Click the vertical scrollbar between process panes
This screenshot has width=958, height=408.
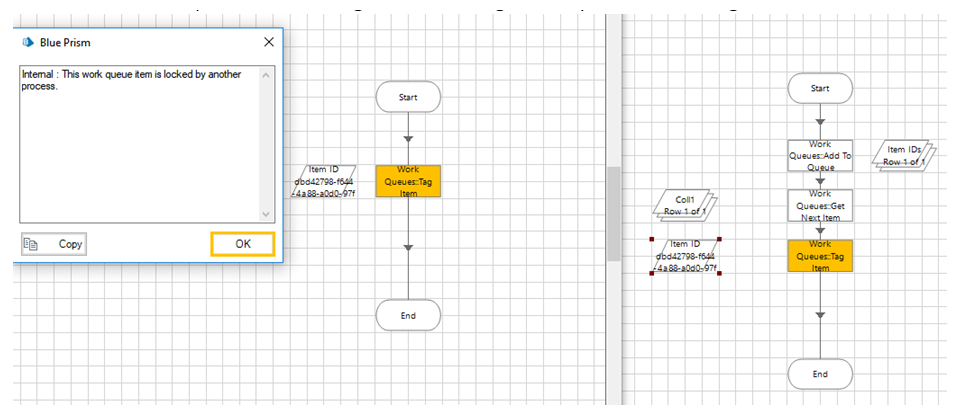(613, 214)
